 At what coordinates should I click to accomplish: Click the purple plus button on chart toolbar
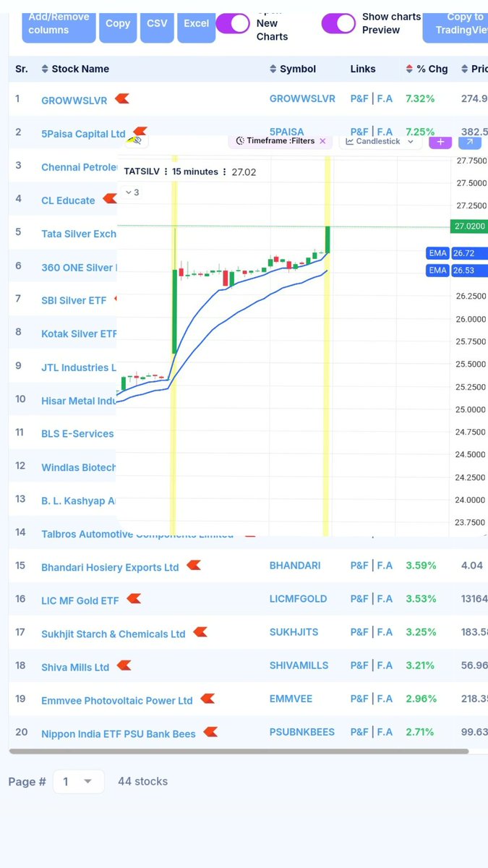pos(440,141)
